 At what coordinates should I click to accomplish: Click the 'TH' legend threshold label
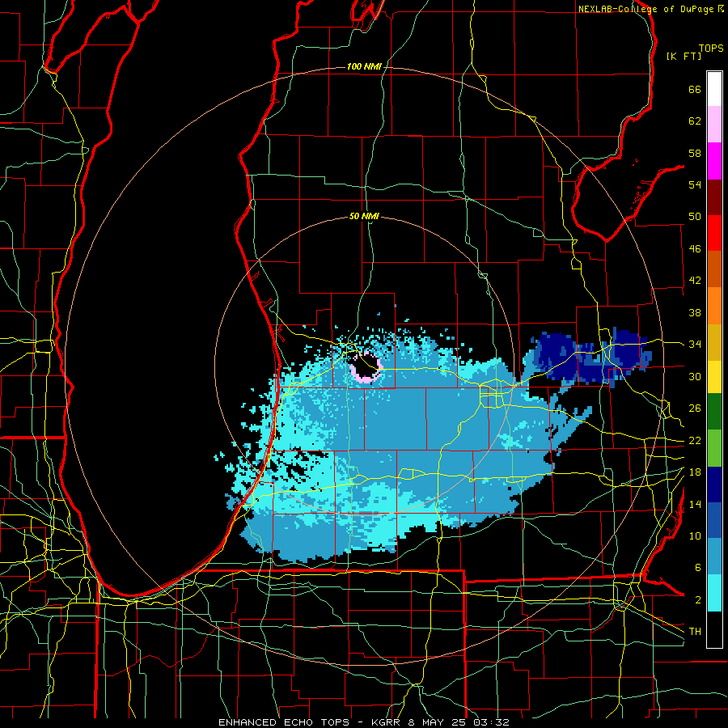(695, 631)
